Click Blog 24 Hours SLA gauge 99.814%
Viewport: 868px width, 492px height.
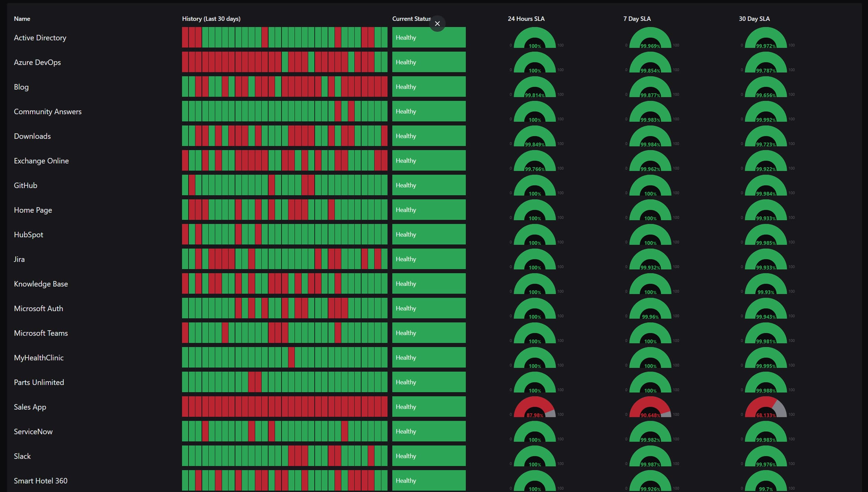535,87
